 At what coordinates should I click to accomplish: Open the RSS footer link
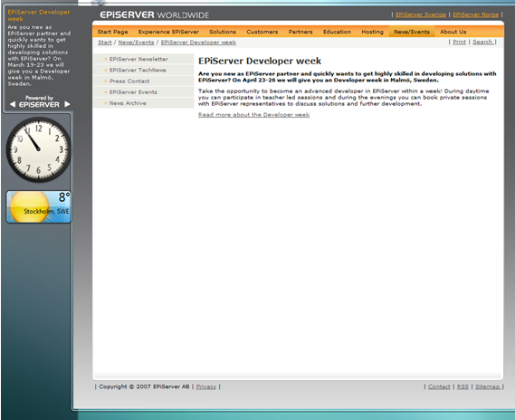coord(463,387)
